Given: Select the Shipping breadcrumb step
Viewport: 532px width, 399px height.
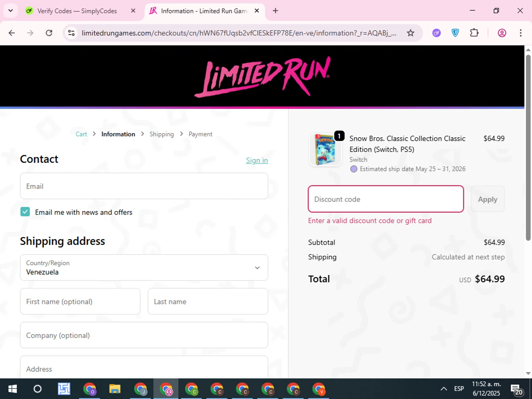Looking at the screenshot, I should pyautogui.click(x=162, y=134).
